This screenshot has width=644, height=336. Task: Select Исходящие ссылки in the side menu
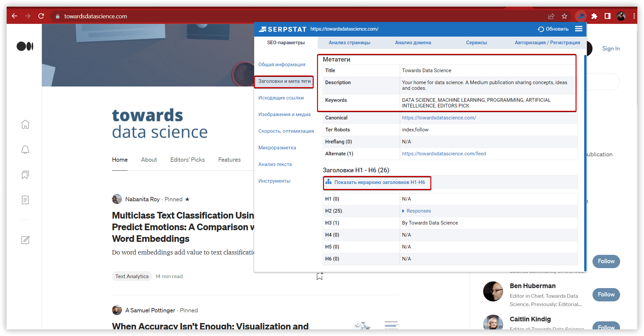281,98
